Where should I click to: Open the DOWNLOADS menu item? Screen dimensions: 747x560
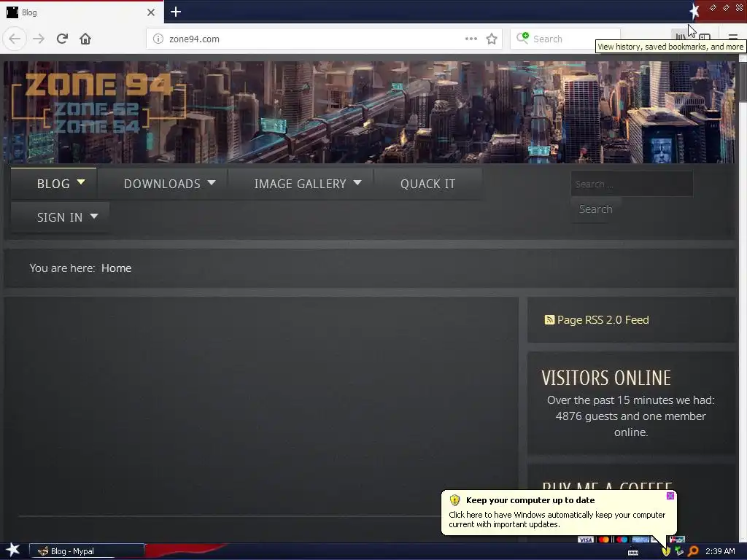pos(162,184)
